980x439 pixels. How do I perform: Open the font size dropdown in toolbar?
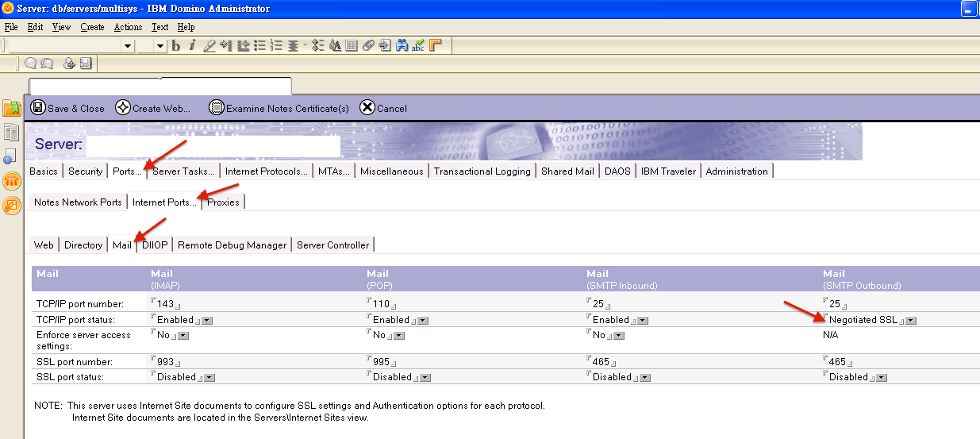[159, 46]
